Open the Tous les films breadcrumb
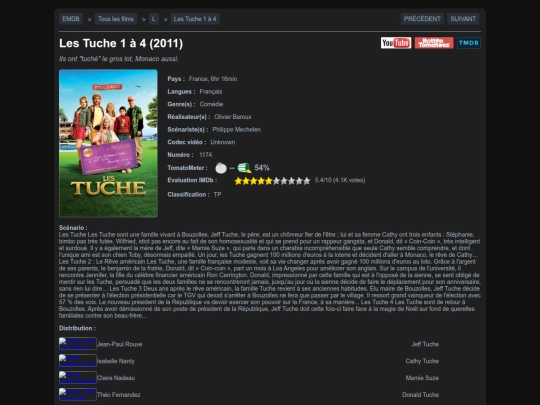 point(116,19)
